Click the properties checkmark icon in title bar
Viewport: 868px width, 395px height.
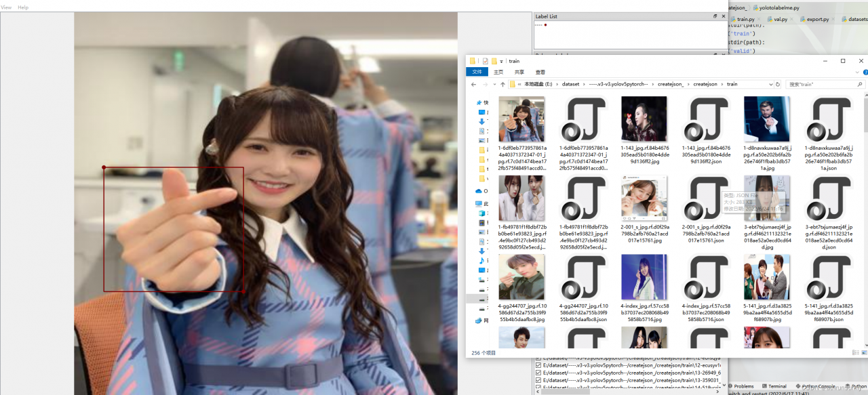[485, 61]
